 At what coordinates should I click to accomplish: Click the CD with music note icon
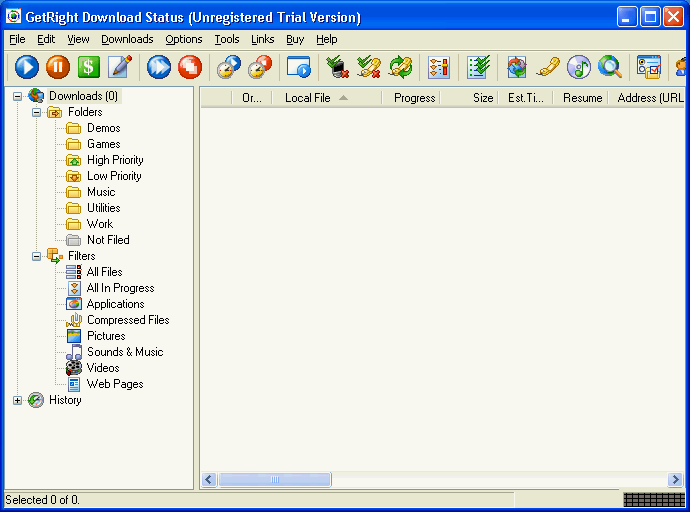pyautogui.click(x=579, y=67)
